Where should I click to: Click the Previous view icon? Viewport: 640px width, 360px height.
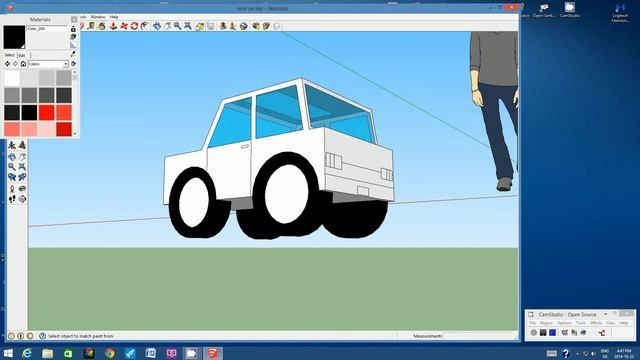12,177
